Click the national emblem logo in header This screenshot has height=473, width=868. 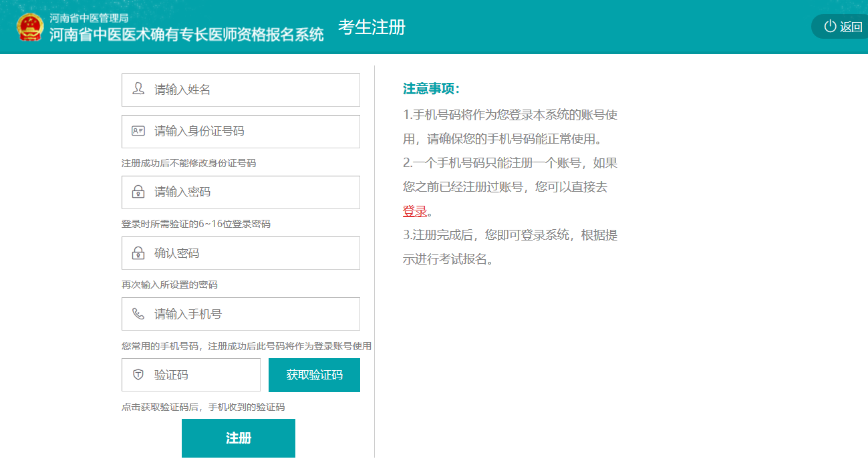29,27
